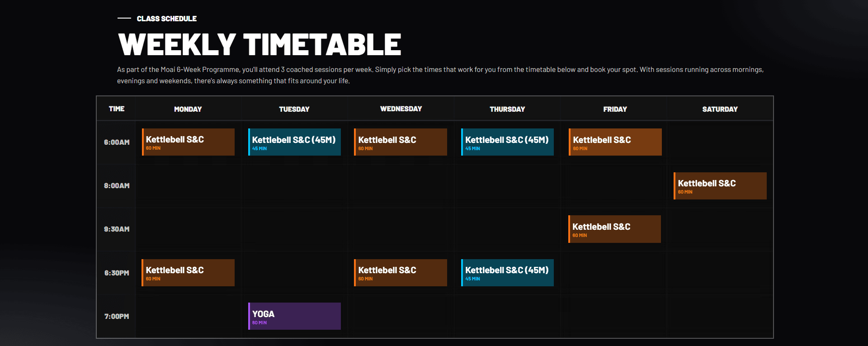The height and width of the screenshot is (346, 868).
Task: Select Saturday 8:00AM Kettlebell S&C class
Action: tap(720, 186)
